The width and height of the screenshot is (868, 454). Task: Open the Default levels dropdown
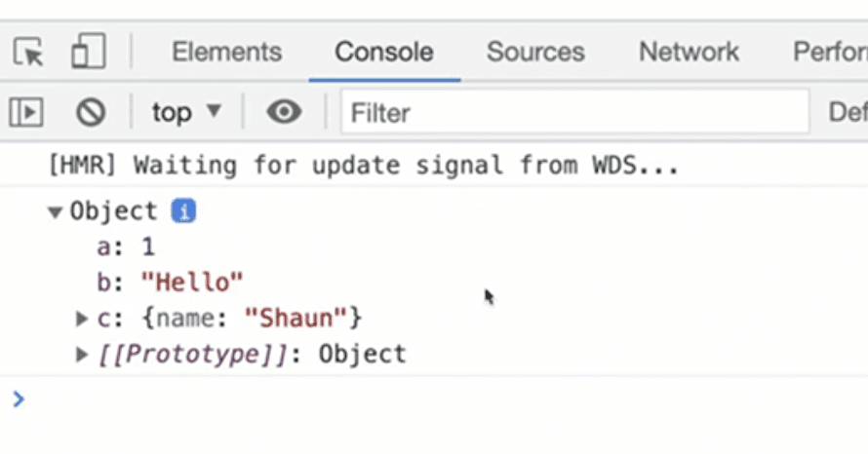point(848,112)
